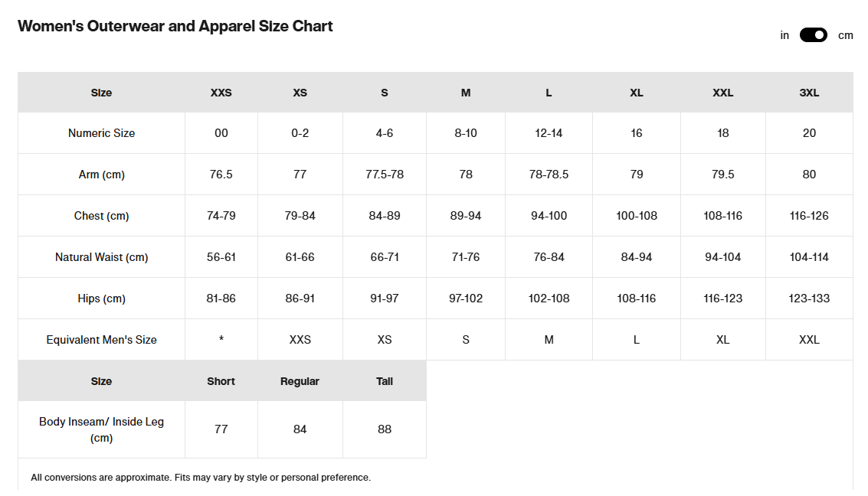Select the Chest (cm) row label
The image size is (868, 496).
(x=101, y=216)
